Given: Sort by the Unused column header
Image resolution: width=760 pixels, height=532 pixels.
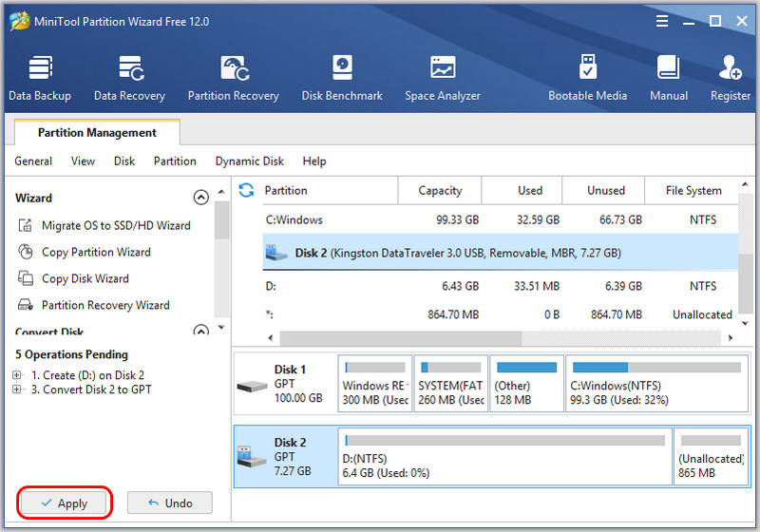Looking at the screenshot, I should (x=603, y=190).
